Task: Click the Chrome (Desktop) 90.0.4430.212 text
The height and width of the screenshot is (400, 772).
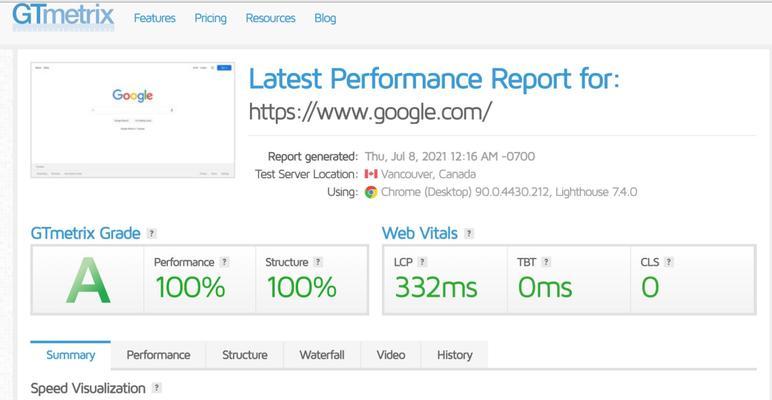Action: pos(465,192)
